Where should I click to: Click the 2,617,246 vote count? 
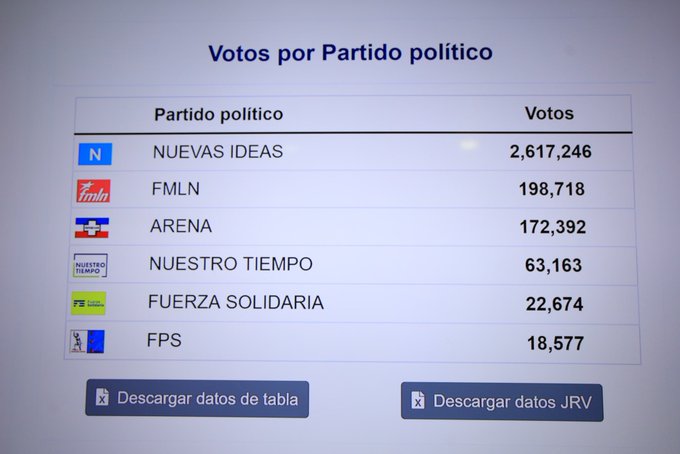point(550,152)
